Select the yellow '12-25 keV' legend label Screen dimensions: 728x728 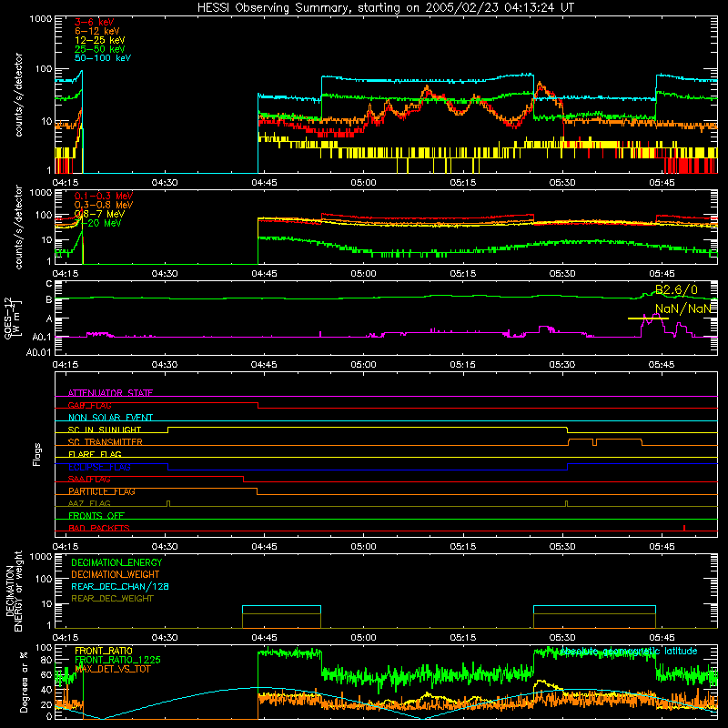point(100,40)
